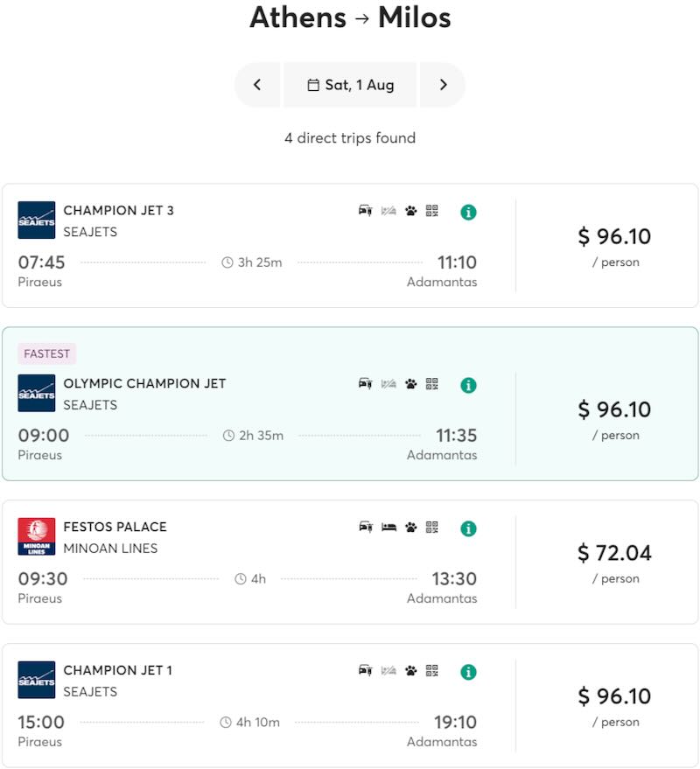Click Minoan Lines logo on Festos Palace
The height and width of the screenshot is (769, 700).
pos(37,536)
